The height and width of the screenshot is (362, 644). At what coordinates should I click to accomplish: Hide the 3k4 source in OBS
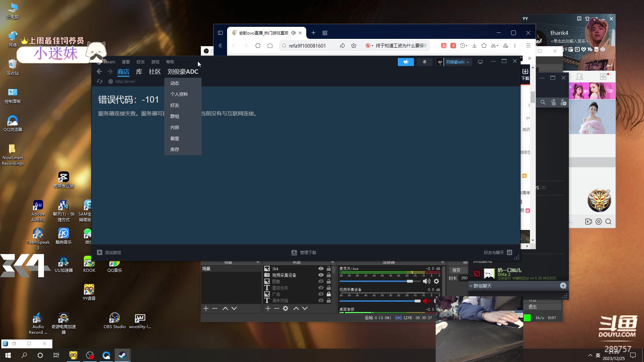(x=321, y=268)
